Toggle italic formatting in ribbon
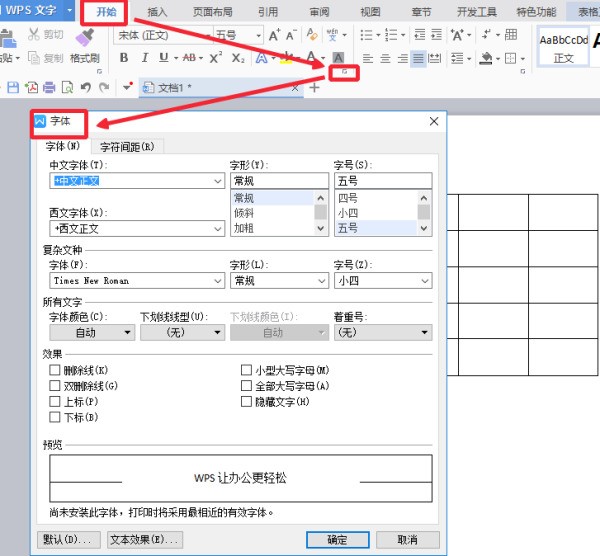 click(144, 58)
